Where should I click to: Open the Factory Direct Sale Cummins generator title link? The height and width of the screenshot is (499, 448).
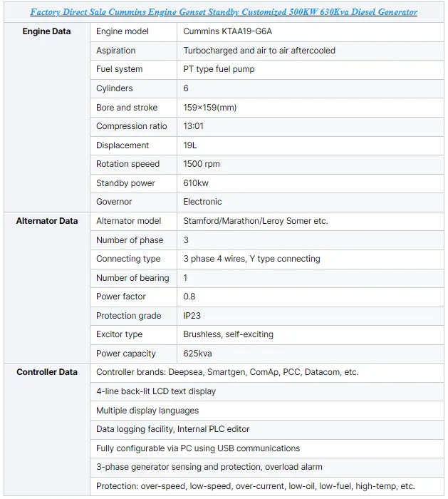(x=224, y=12)
